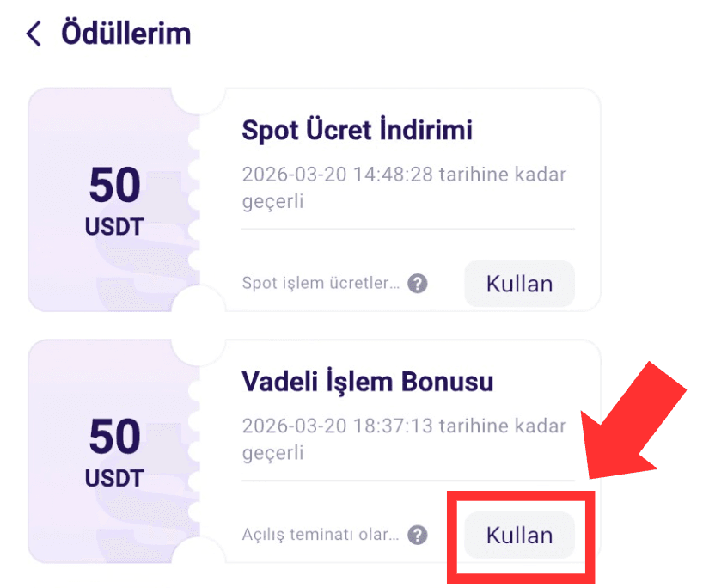Select the Vadeli İşlem Bonusu title
Screen dimensions: 703x588
tap(367, 382)
